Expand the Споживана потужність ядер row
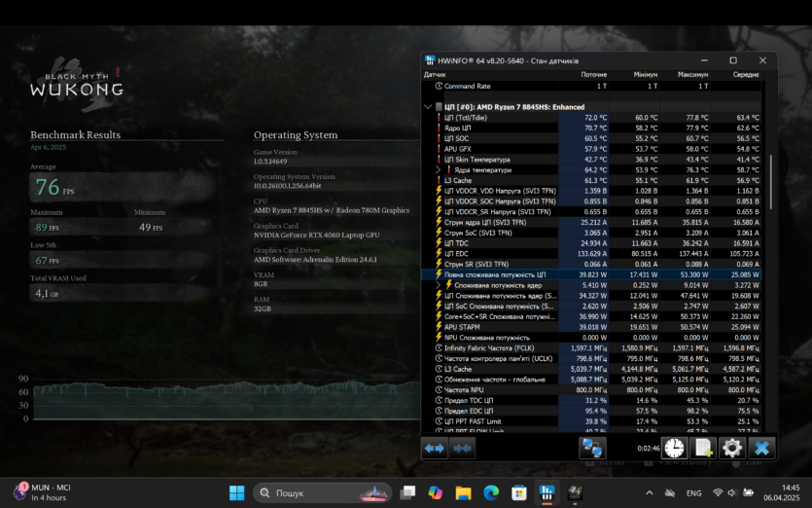 point(439,285)
